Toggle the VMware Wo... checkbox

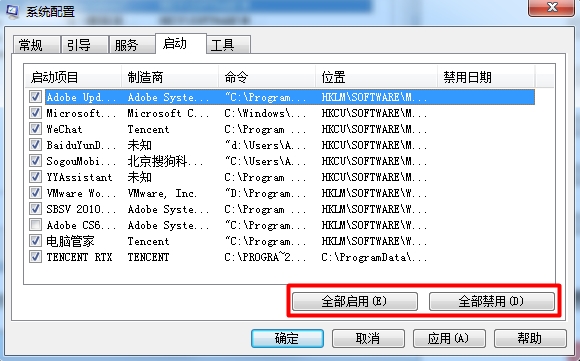[x=35, y=193]
